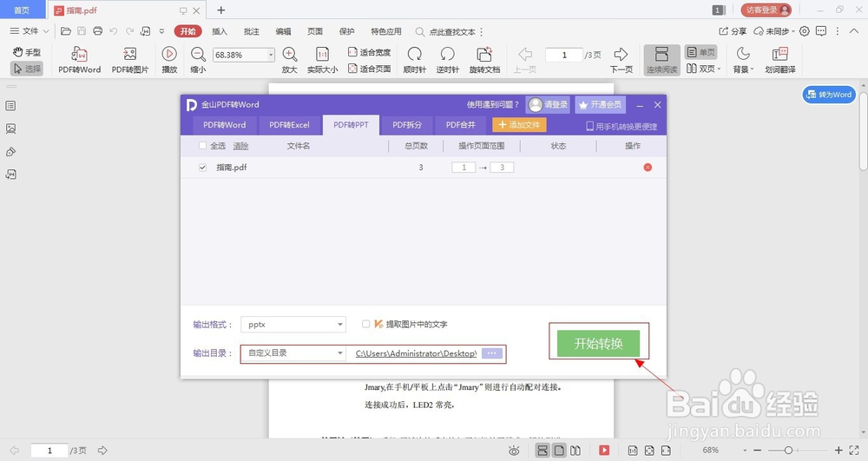Start slideshow with 播放 icon

coord(169,60)
